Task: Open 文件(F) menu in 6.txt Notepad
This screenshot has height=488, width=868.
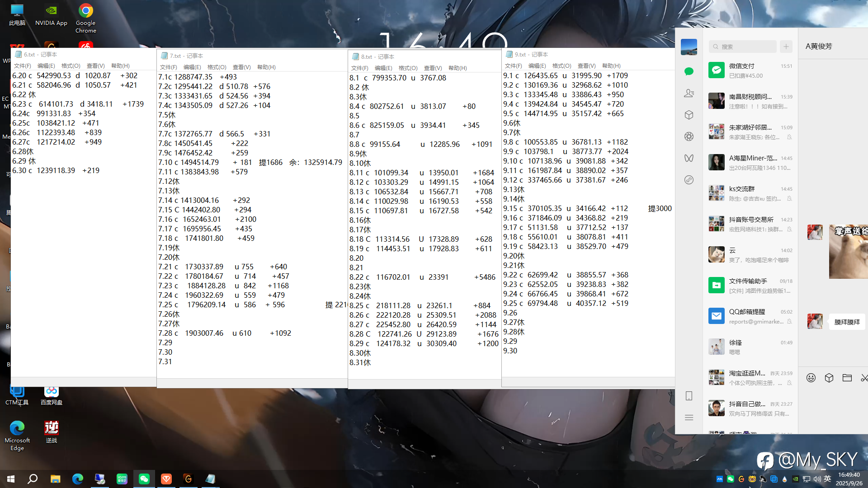Action: pos(23,66)
